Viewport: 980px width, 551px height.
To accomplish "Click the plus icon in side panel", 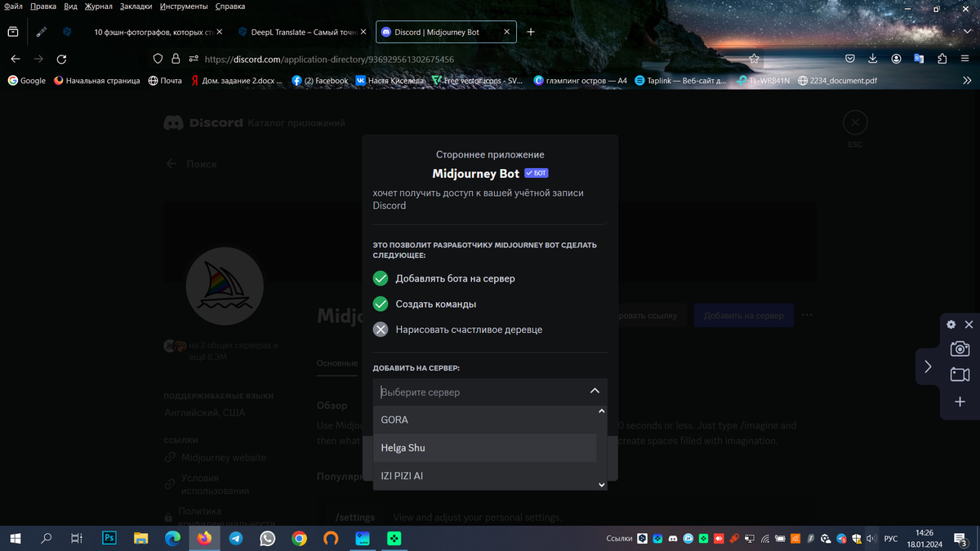I will [960, 402].
